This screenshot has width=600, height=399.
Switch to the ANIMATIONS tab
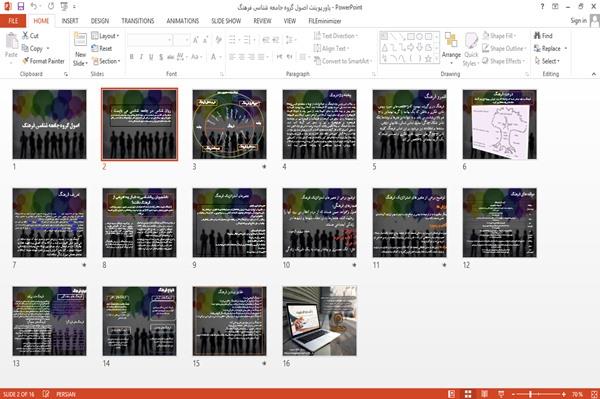pos(183,21)
